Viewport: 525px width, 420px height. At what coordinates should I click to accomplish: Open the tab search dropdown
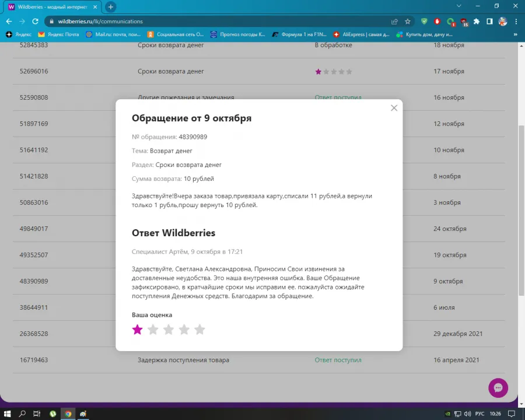point(459,6)
